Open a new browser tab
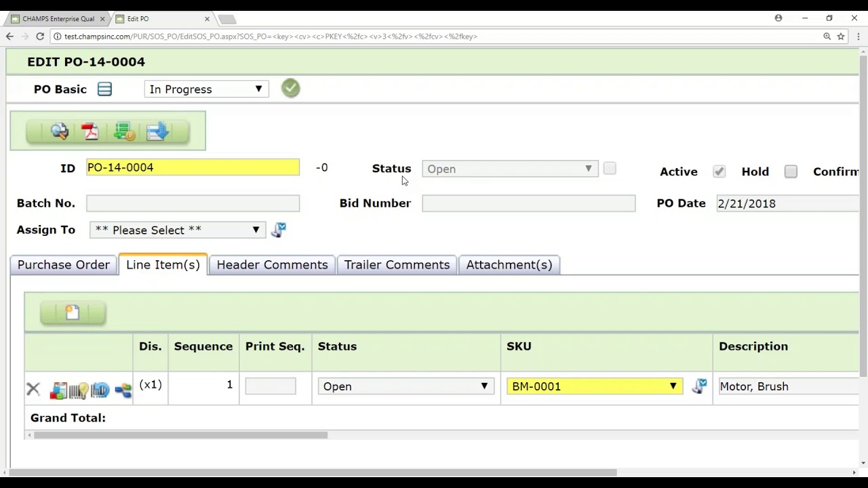This screenshot has height=488, width=868. coord(227,19)
